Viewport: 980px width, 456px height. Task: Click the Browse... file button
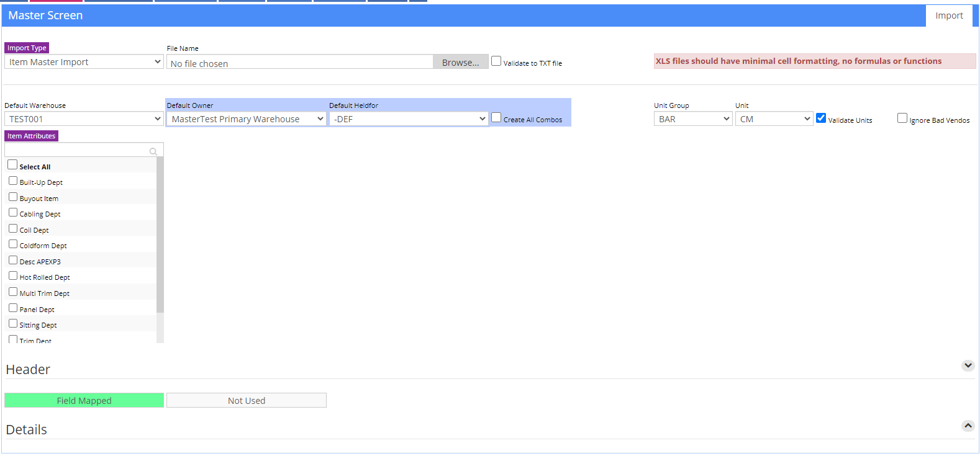tap(460, 62)
